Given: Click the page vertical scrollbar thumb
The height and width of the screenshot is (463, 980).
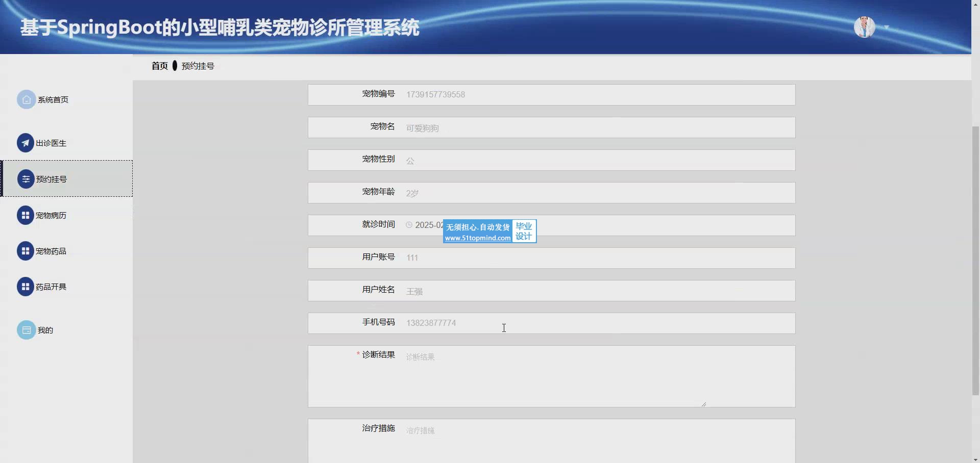Looking at the screenshot, I should click(975, 260).
